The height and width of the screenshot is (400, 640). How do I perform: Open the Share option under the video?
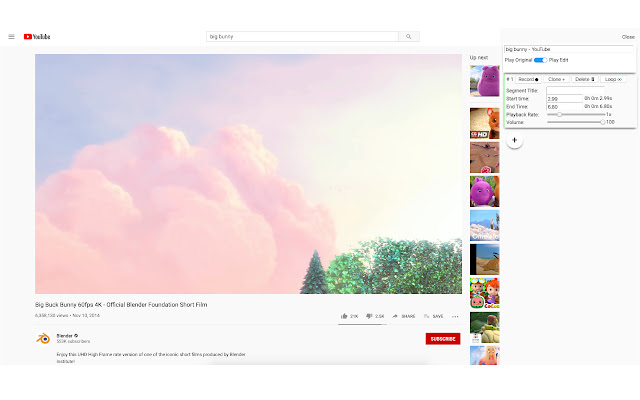404,316
